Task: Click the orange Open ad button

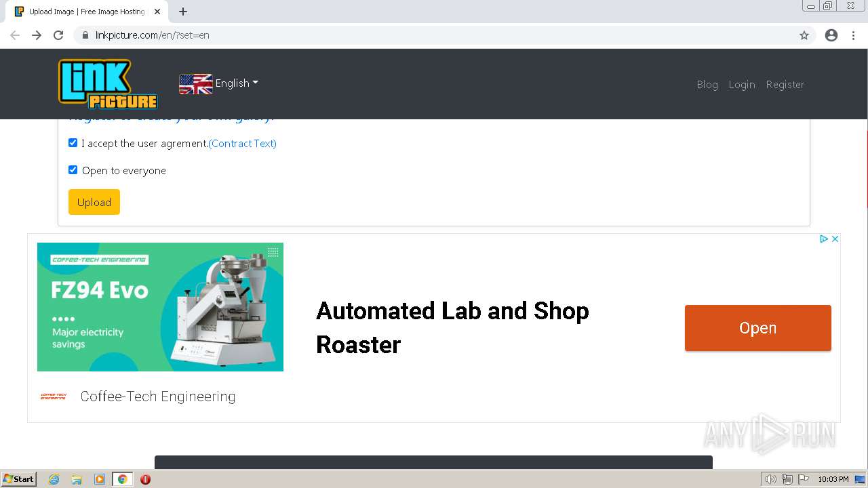Action: point(758,328)
